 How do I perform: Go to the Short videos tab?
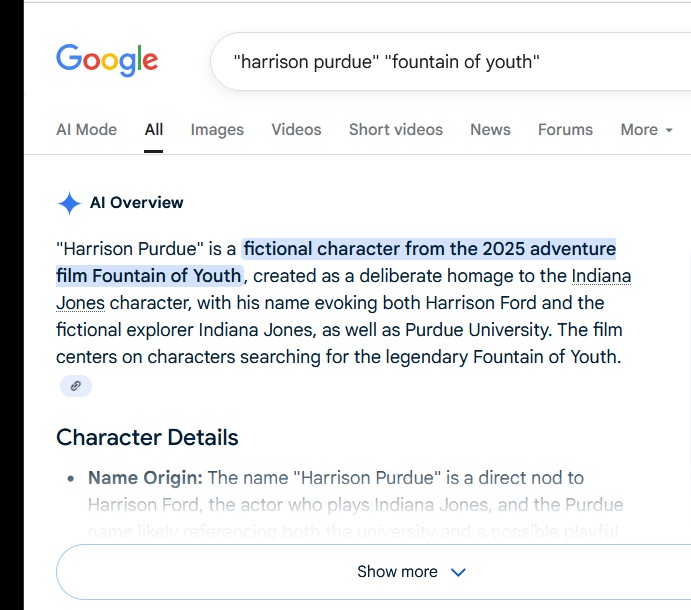click(x=395, y=130)
